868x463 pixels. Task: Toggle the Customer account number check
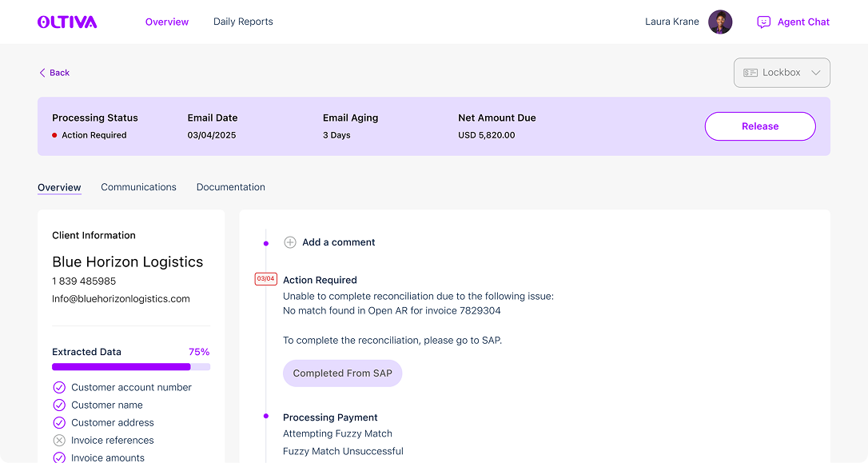tap(59, 388)
